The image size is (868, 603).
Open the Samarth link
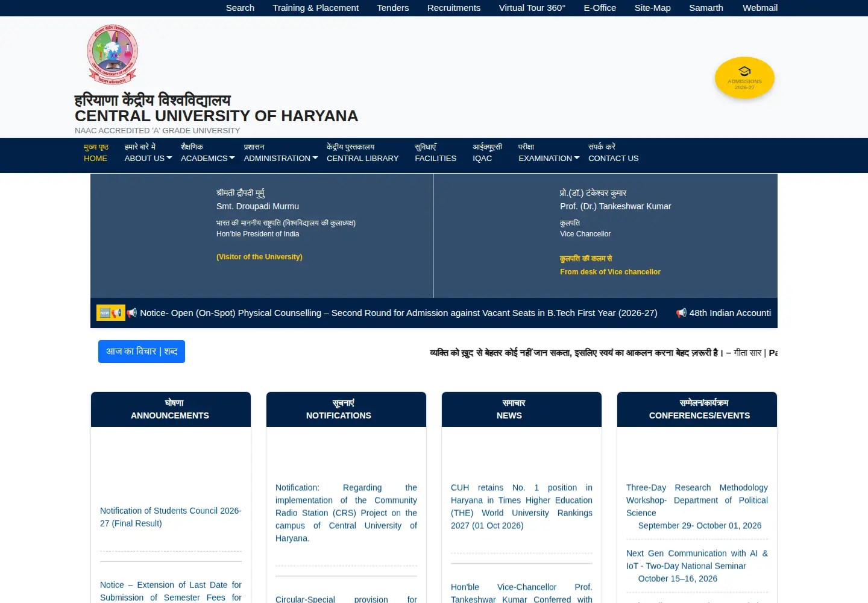706,8
